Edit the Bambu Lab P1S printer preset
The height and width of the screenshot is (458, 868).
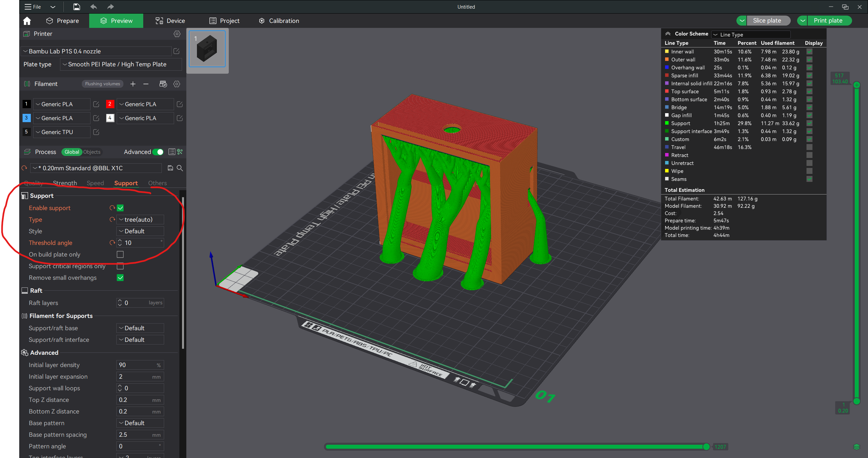coord(176,51)
